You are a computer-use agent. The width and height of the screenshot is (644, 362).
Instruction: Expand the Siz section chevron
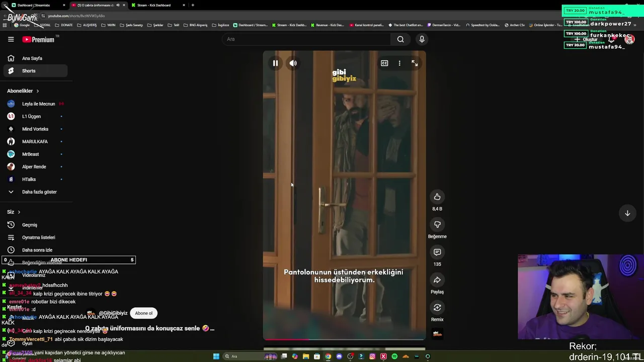tap(19, 212)
